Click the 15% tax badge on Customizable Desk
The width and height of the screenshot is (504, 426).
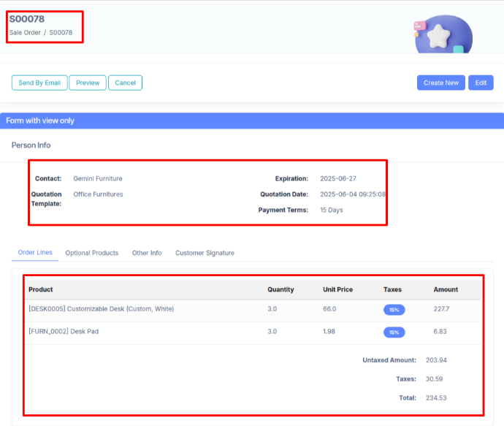pyautogui.click(x=394, y=310)
